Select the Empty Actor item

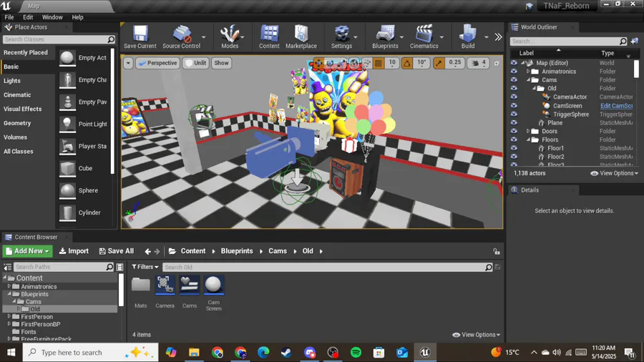[x=84, y=58]
